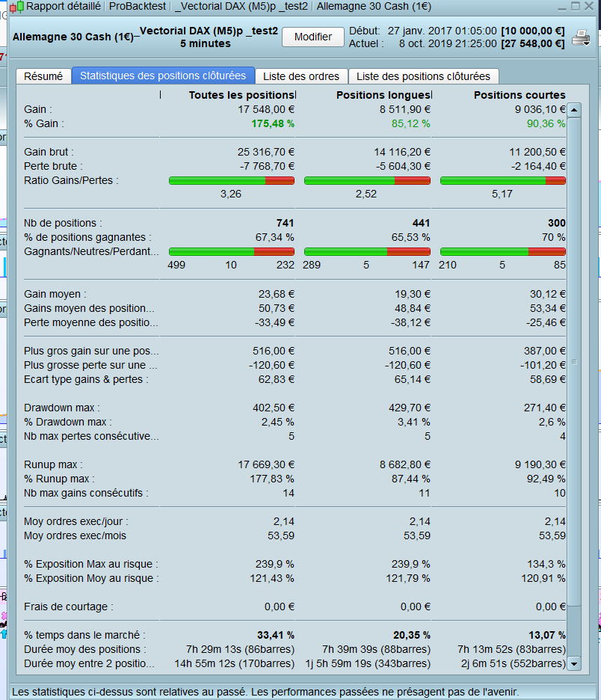Click the 175,48 % gain value
601x700 pixels.
click(273, 123)
